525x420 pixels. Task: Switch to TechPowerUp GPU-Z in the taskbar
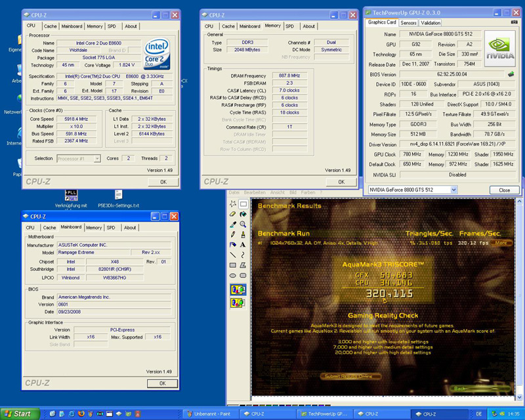325,414
